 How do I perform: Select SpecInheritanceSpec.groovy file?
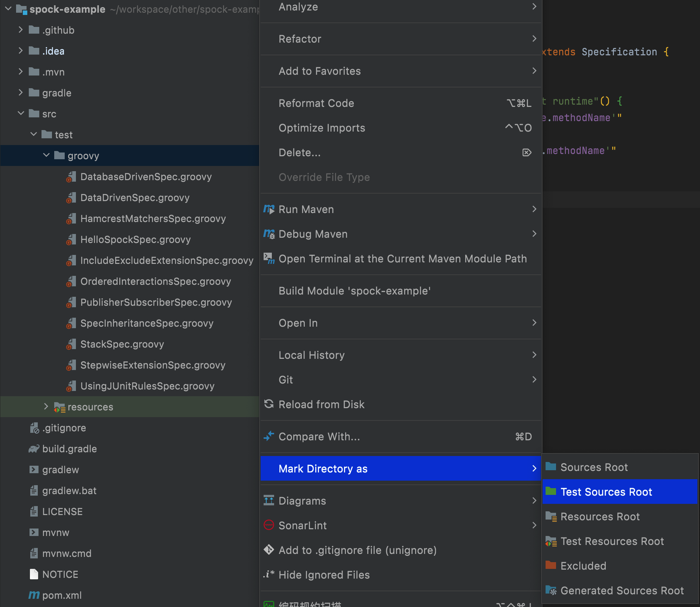click(x=147, y=323)
